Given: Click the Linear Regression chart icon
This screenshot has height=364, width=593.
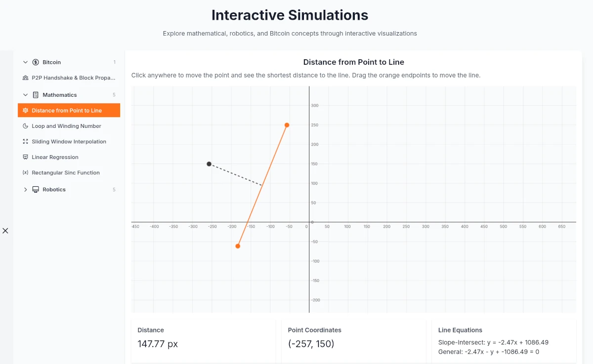Looking at the screenshot, I should (26, 157).
